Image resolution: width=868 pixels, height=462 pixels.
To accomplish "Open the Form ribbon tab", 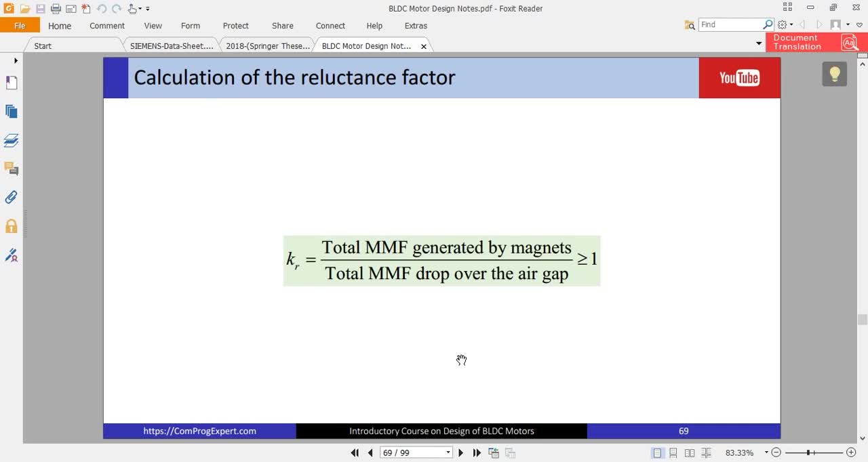I will point(191,26).
